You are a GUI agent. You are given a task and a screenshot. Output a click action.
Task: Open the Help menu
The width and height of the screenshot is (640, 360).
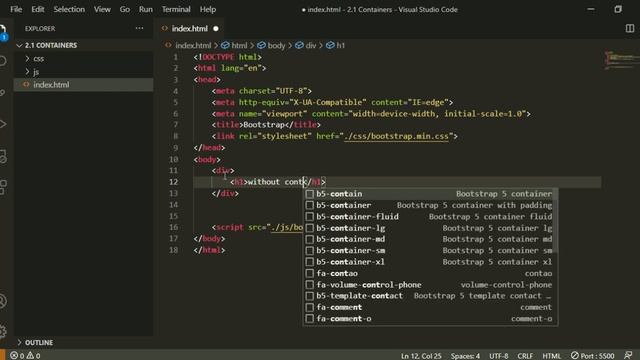click(208, 9)
